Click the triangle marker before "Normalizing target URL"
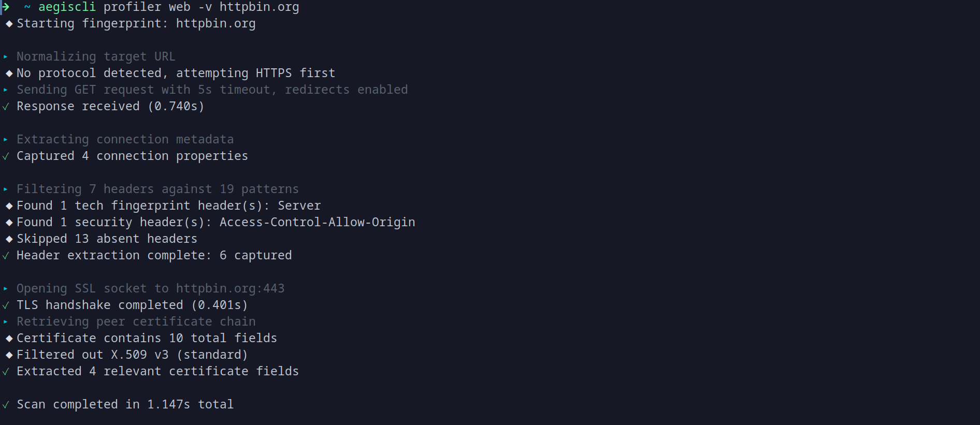Screen dimensions: 980x425 [x=6, y=57]
